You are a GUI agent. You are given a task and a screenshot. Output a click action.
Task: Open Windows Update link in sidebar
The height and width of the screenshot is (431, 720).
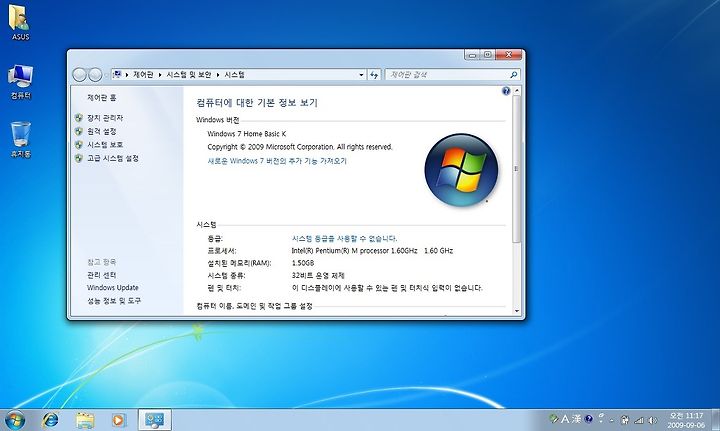pos(112,288)
